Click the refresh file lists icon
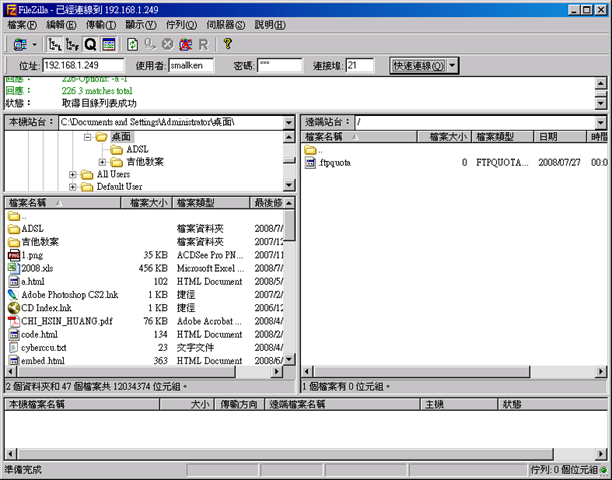612x480 pixels. pos(132,44)
